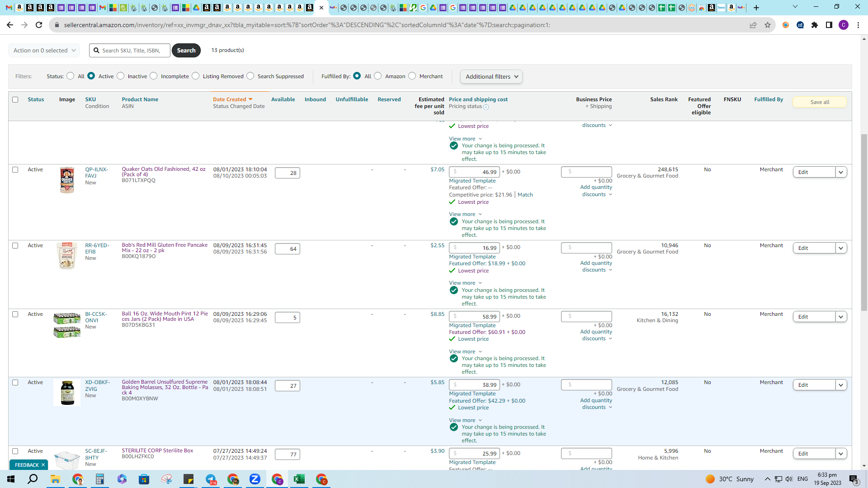Reload the Seller Central page
This screenshot has height=488, width=868.
[x=39, y=25]
